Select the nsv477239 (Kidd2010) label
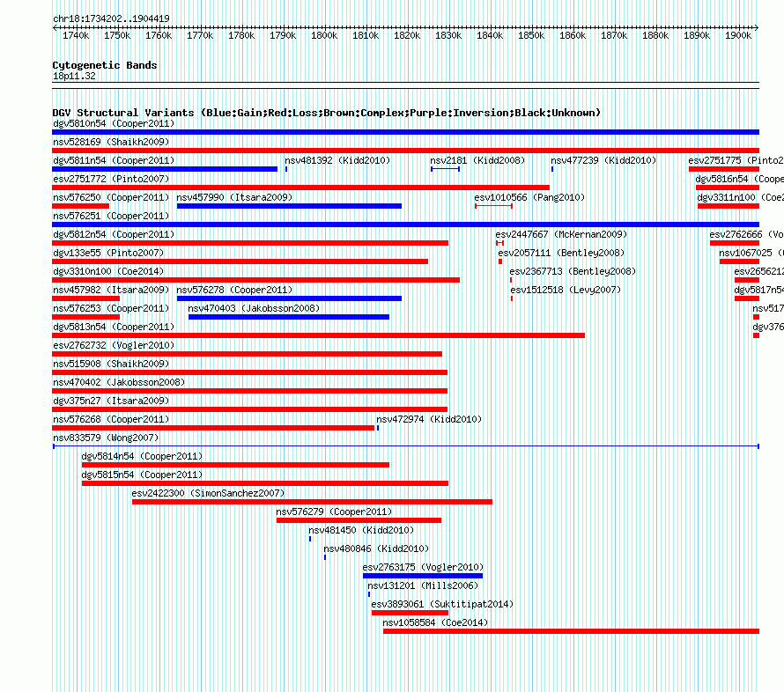This screenshot has width=784, height=692. click(x=603, y=160)
